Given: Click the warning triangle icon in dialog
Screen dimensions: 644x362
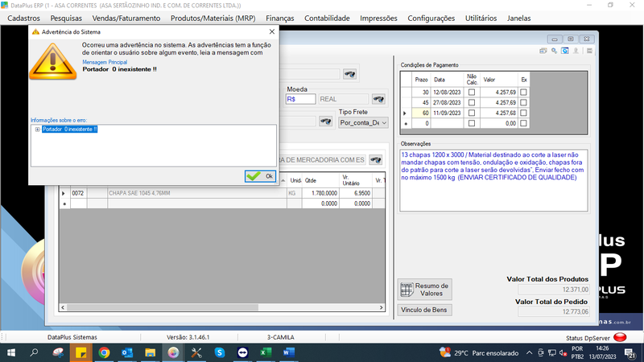Looking at the screenshot, I should pyautogui.click(x=52, y=62).
